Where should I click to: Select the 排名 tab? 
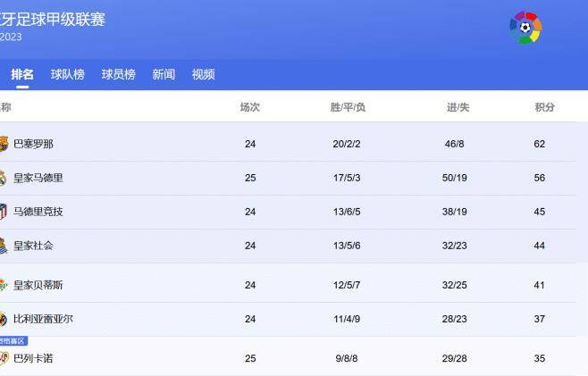tap(22, 74)
